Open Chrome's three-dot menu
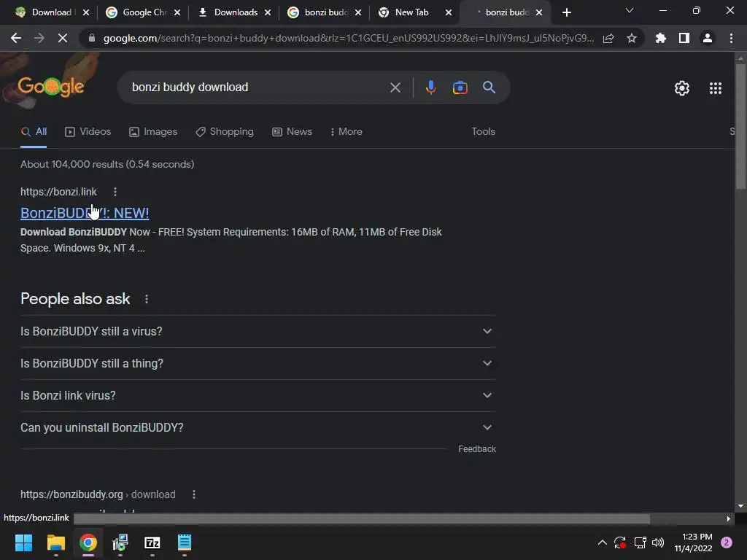 [x=731, y=38]
